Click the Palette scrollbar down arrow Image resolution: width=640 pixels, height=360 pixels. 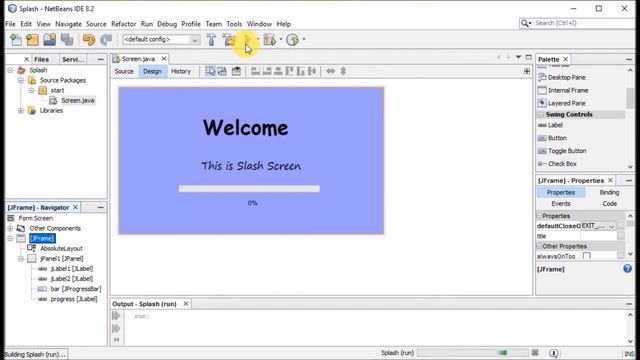[630, 167]
